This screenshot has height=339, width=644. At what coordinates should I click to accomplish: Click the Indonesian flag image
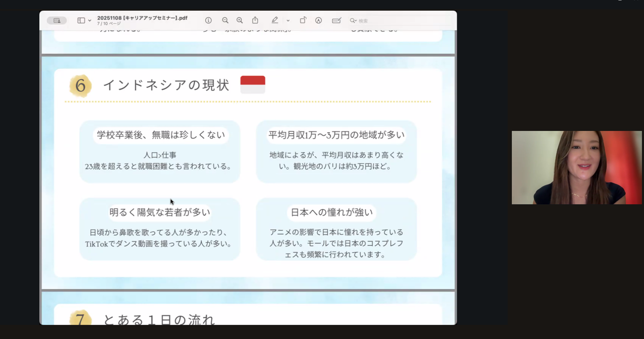pos(253,85)
